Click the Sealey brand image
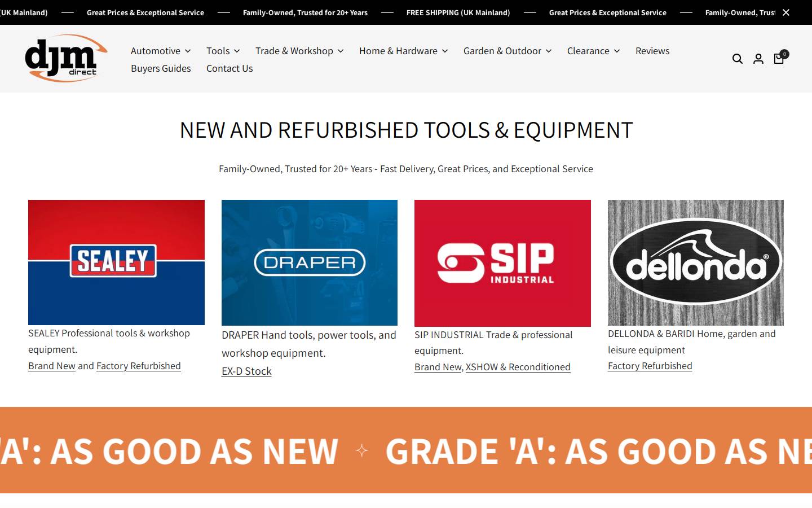Screen dimensions: 812x508 point(116,262)
